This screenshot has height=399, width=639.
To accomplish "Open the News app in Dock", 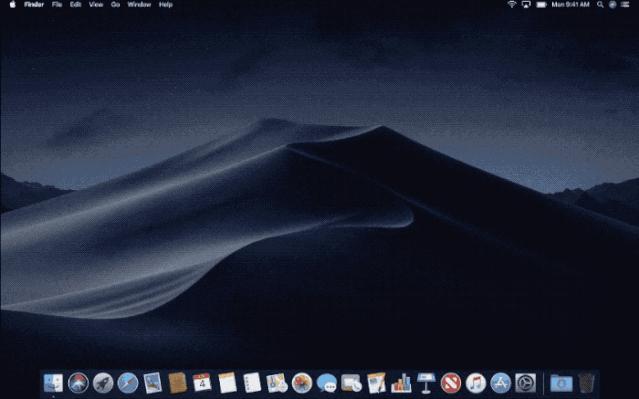I will coord(451,383).
